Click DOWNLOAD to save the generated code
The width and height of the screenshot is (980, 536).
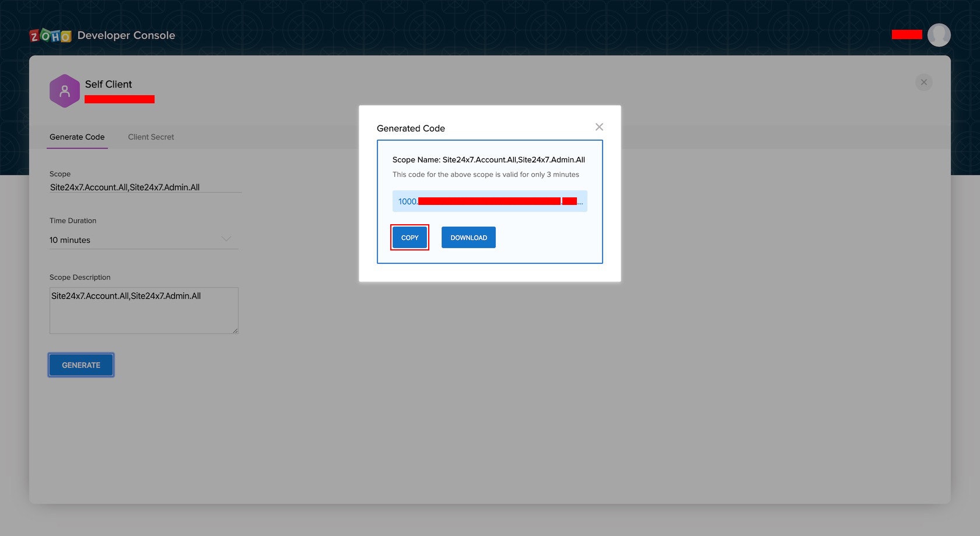pos(468,237)
